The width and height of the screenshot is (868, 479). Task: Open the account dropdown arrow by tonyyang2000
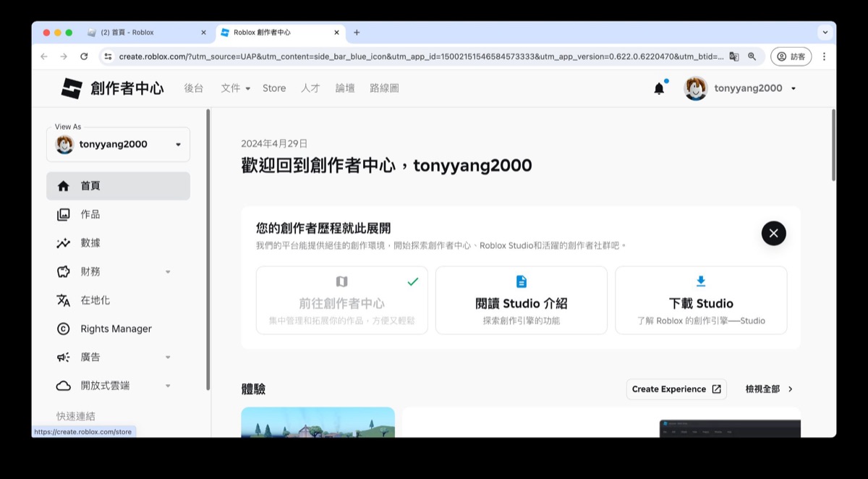793,88
